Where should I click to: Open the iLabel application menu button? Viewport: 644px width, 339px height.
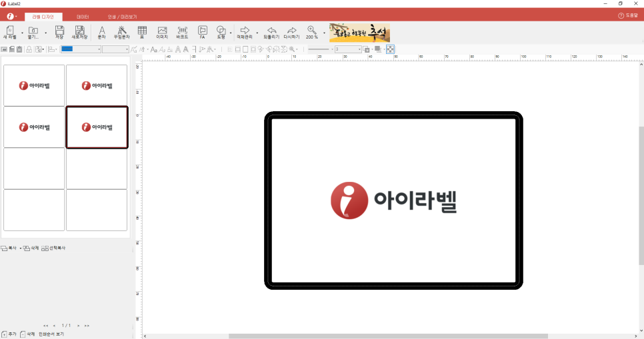[11, 17]
